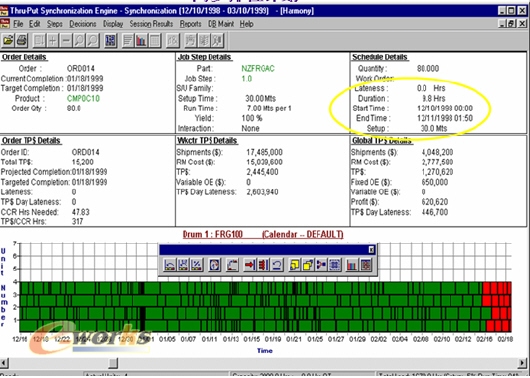Open the Session Results menu
This screenshot has height=378, width=530.
coord(151,24)
